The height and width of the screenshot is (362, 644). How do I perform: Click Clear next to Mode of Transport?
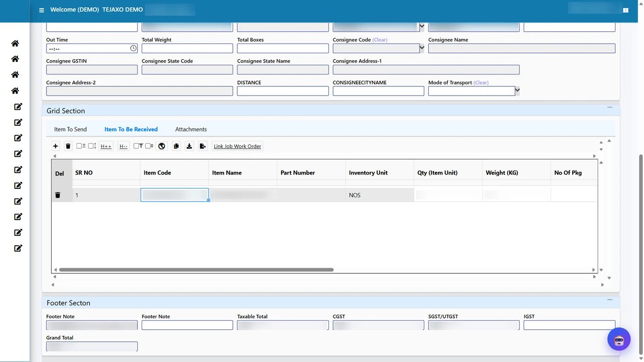coord(481,83)
